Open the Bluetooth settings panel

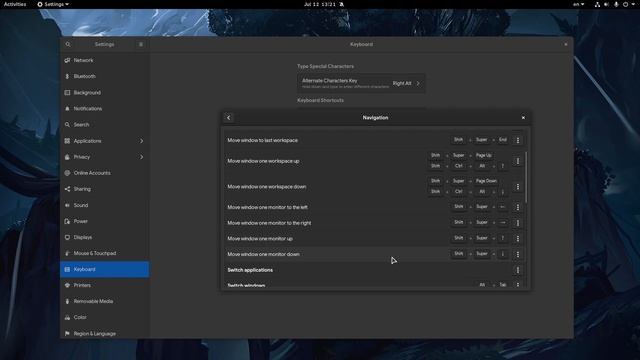[x=104, y=76]
